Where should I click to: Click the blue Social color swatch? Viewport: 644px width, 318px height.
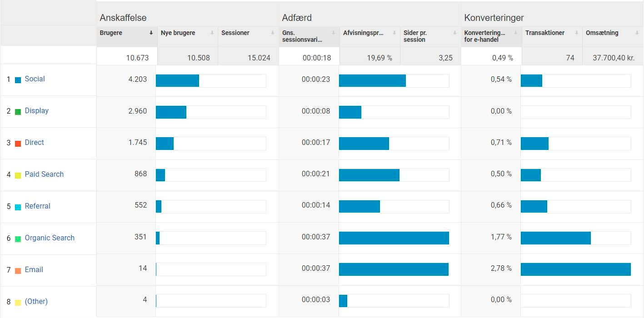coord(18,80)
